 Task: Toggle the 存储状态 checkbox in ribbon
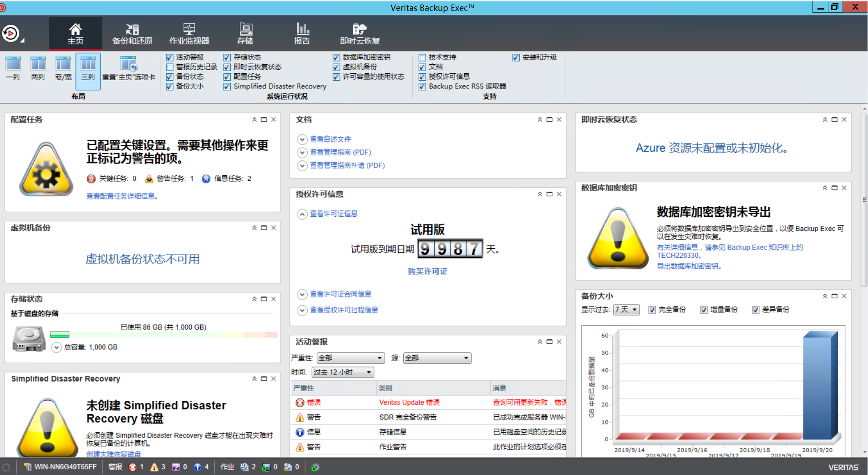click(227, 57)
